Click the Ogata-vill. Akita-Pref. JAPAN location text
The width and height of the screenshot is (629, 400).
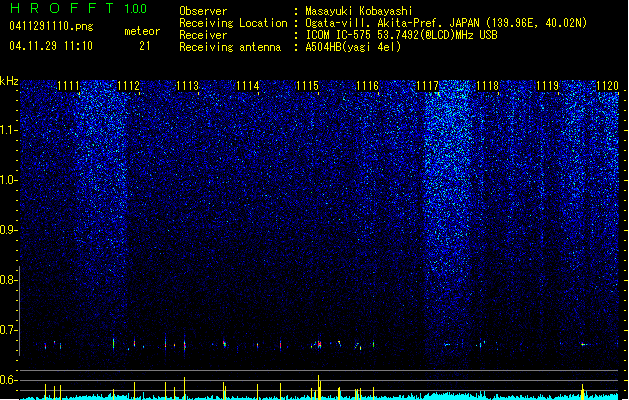[446, 23]
